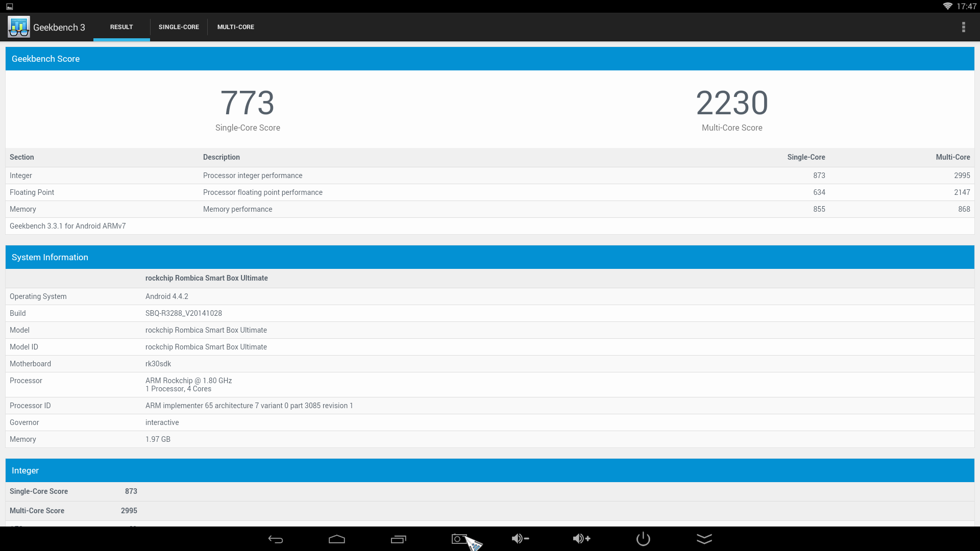Viewport: 980px width, 551px height.
Task: Lower volume with the speaker minus icon
Action: click(520, 539)
